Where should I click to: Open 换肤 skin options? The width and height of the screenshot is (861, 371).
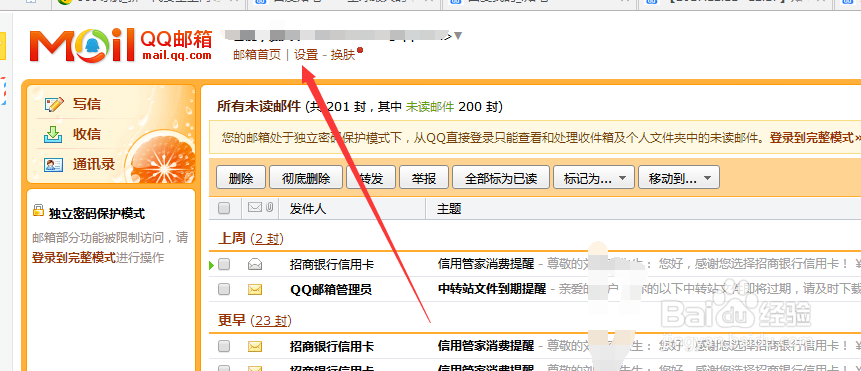343,54
